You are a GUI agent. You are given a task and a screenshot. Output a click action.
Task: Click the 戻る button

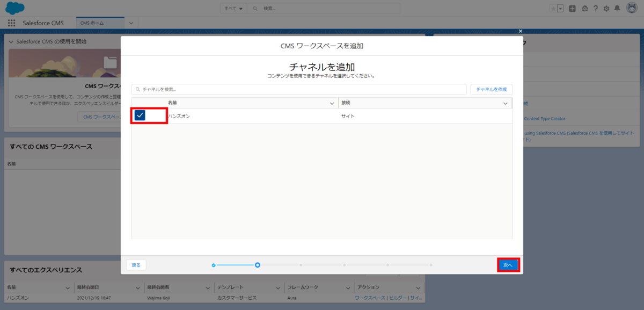coord(136,265)
